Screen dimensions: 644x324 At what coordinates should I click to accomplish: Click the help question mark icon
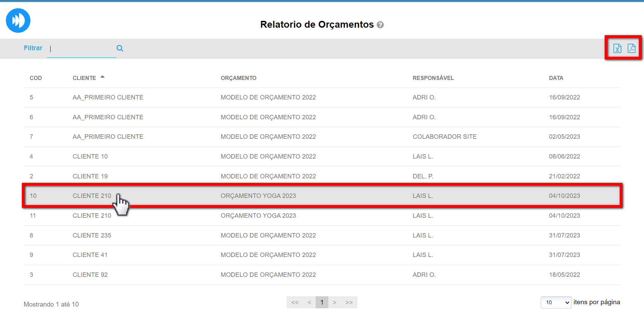pos(380,25)
